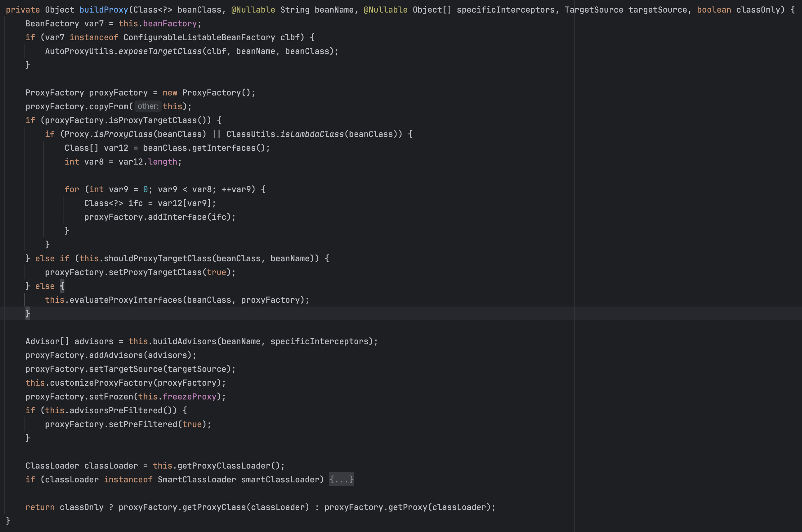The image size is (802, 532).
Task: Click the opening brace after else keyword
Action: tap(62, 286)
